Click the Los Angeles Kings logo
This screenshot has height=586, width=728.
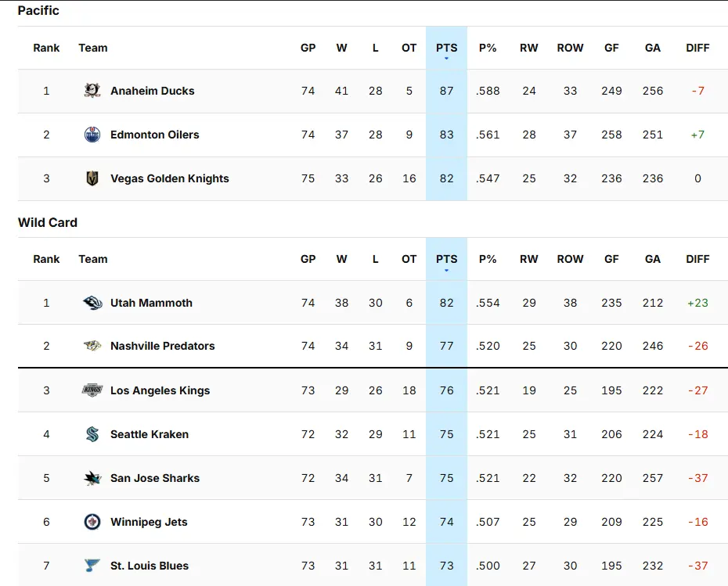(x=92, y=390)
